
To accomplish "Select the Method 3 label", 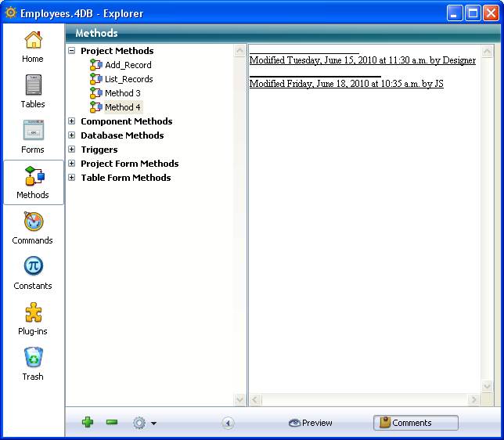I will point(122,93).
